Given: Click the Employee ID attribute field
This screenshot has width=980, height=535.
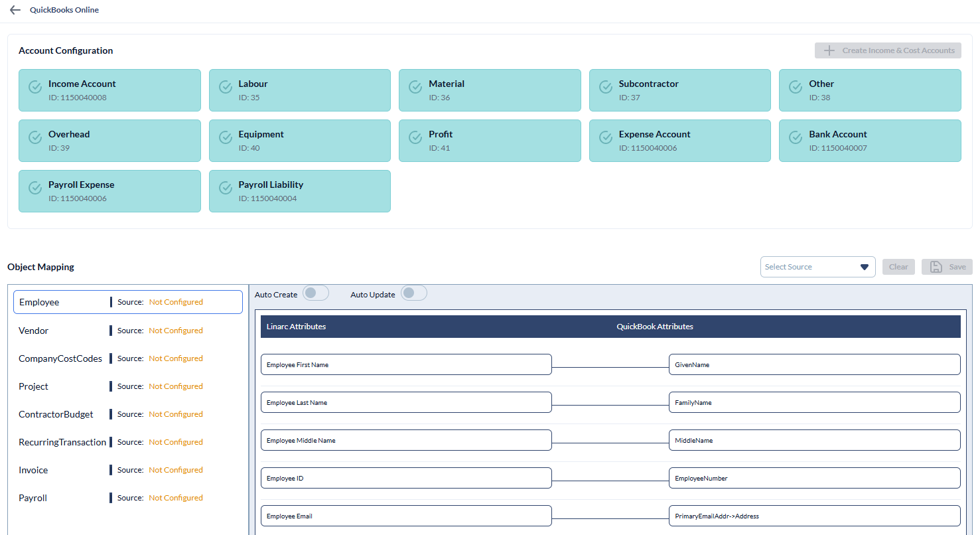Looking at the screenshot, I should point(406,478).
